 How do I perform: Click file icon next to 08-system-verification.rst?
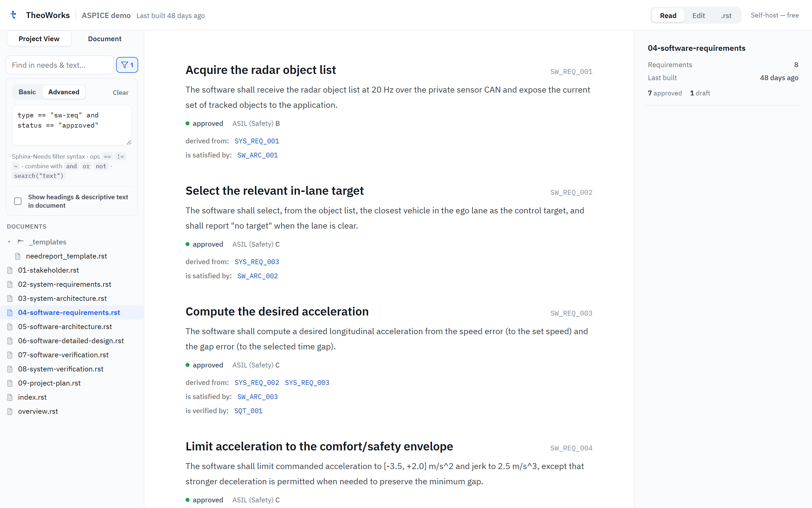coord(10,369)
